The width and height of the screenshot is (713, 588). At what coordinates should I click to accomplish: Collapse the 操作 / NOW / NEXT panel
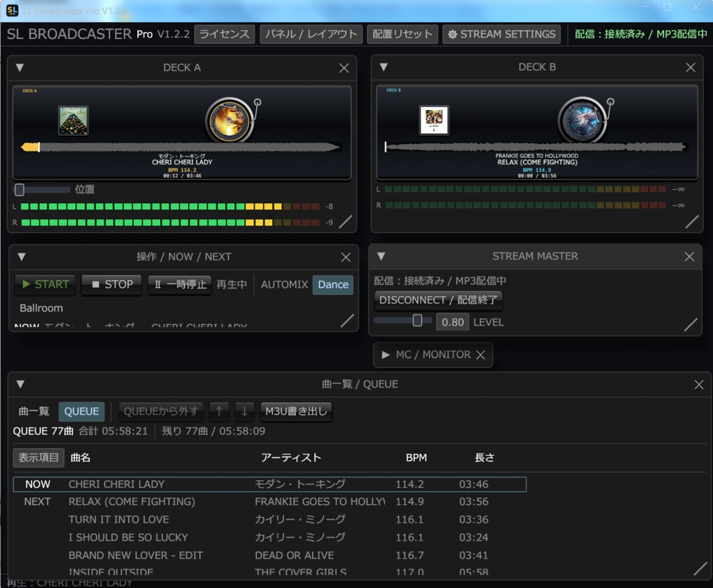pos(22,257)
